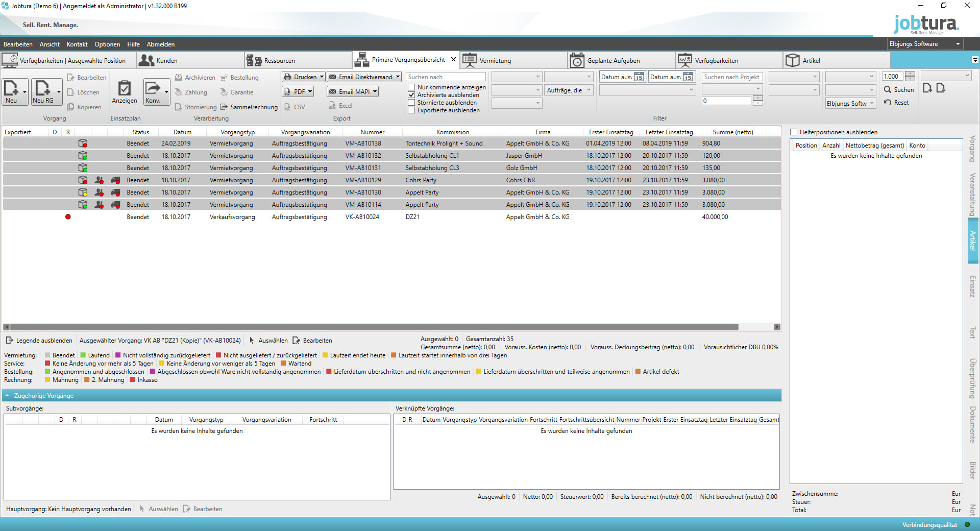The image size is (980, 531).
Task: Open the Bearbeiten menu
Action: tap(18, 44)
